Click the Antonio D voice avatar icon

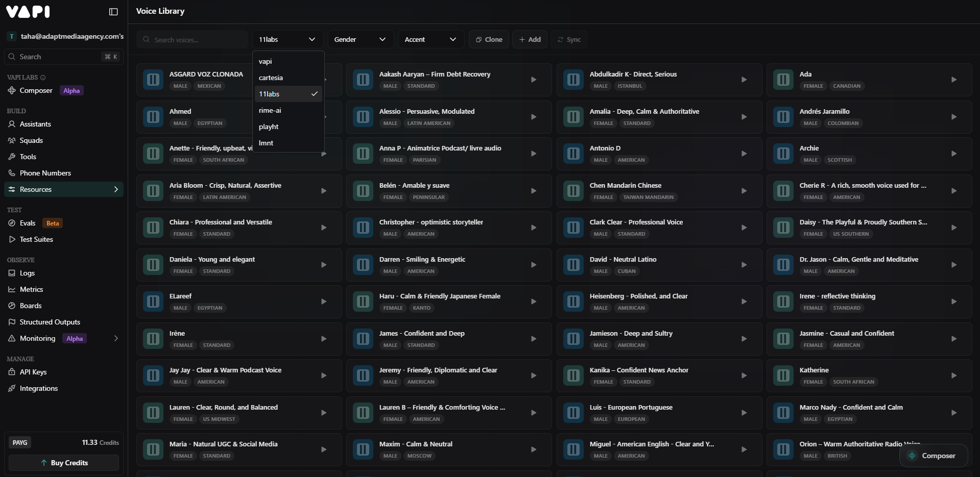tap(573, 154)
